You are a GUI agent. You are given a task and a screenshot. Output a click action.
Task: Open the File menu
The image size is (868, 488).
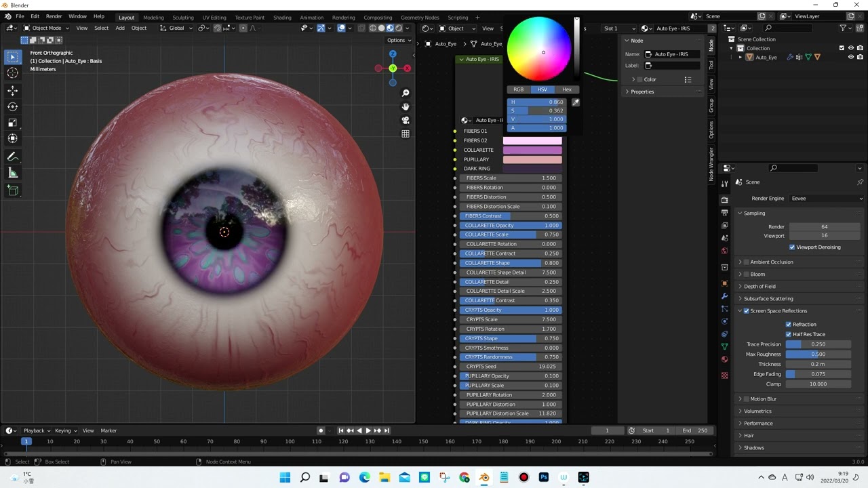click(x=20, y=16)
